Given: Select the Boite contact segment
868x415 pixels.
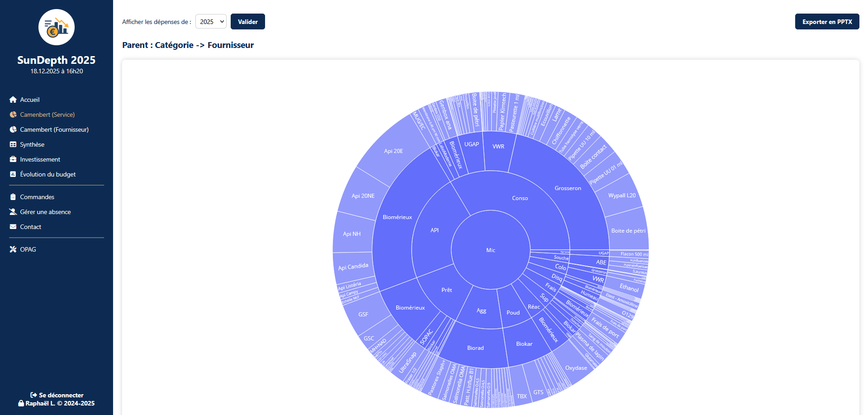Looking at the screenshot, I should point(593,157).
